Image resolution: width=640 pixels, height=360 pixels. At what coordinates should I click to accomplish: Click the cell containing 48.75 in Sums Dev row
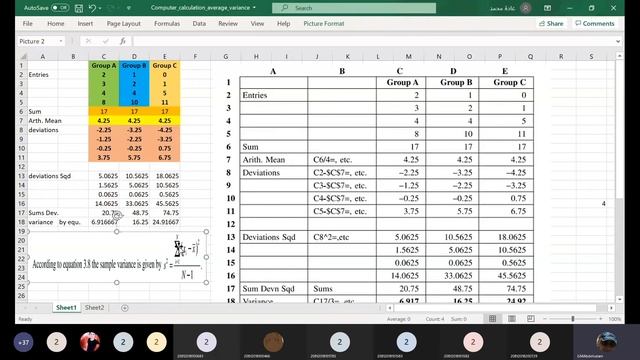pos(134,213)
